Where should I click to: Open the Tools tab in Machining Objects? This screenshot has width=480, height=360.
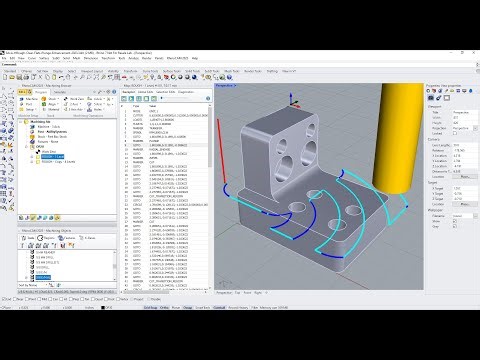coord(28,238)
